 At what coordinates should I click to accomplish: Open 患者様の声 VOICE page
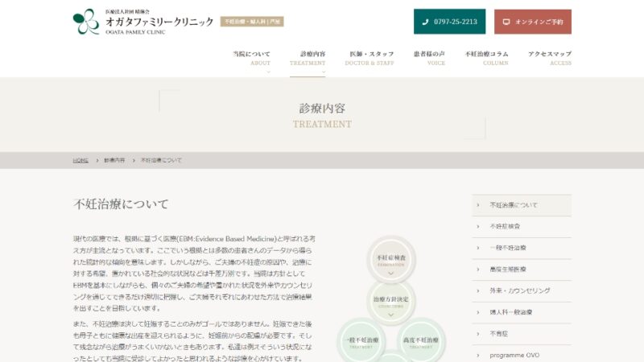point(429,58)
